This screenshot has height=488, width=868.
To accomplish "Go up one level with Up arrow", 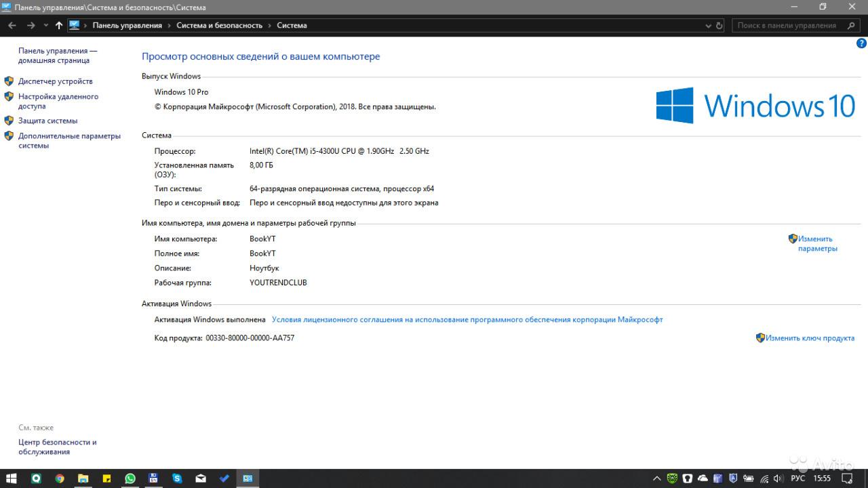I will (x=59, y=25).
